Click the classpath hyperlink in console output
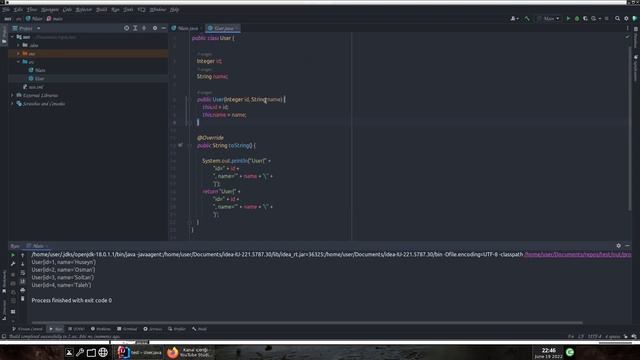The image size is (640, 360). 578,254
